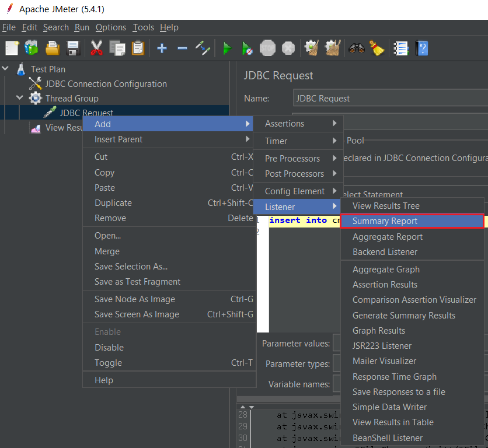Screen dimensions: 488x448
Task: Open the Options menu
Action: click(111, 27)
